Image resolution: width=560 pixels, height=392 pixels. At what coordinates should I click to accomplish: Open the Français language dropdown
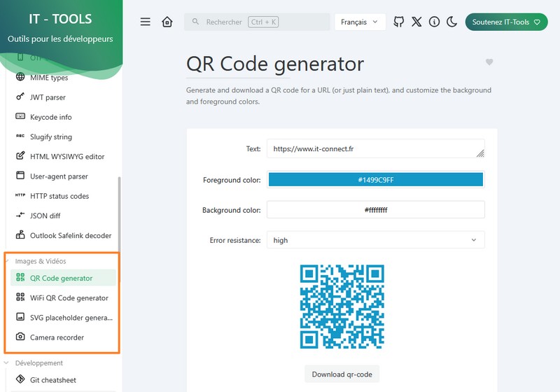360,22
